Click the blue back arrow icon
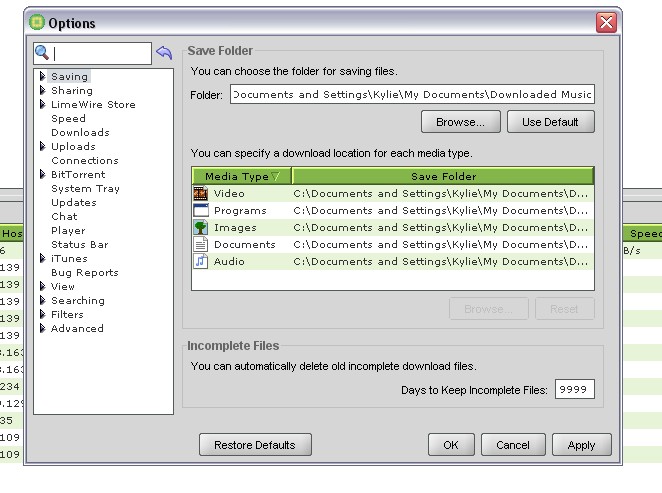 point(164,53)
